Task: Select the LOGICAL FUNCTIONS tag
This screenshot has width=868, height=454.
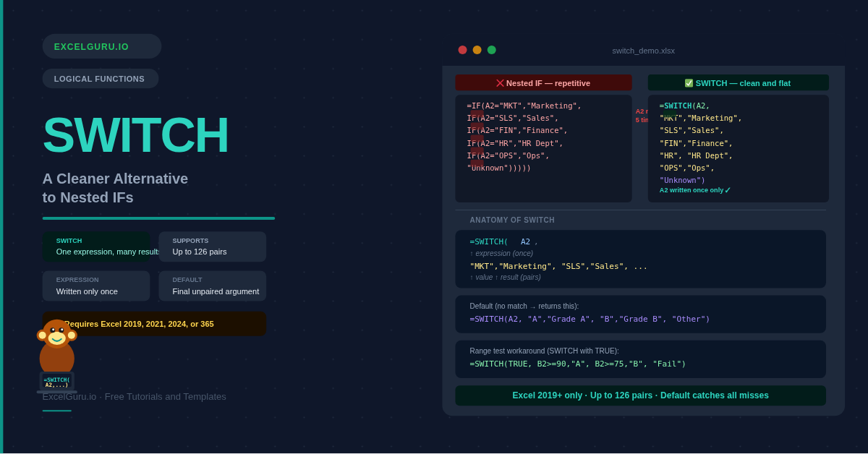Action: (x=100, y=79)
